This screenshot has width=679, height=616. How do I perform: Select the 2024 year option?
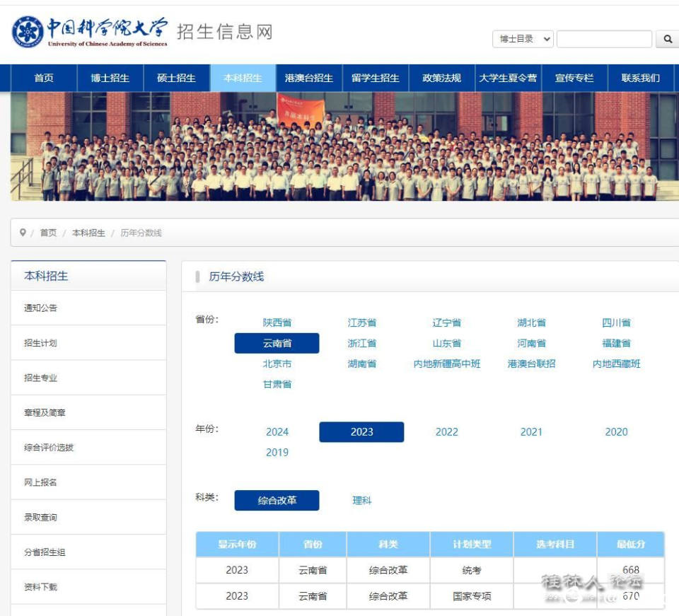pyautogui.click(x=277, y=431)
